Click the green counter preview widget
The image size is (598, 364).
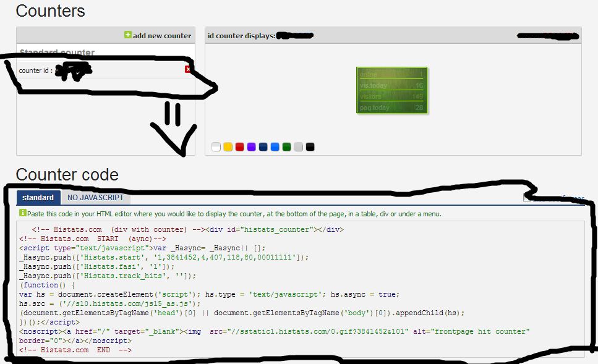click(391, 90)
